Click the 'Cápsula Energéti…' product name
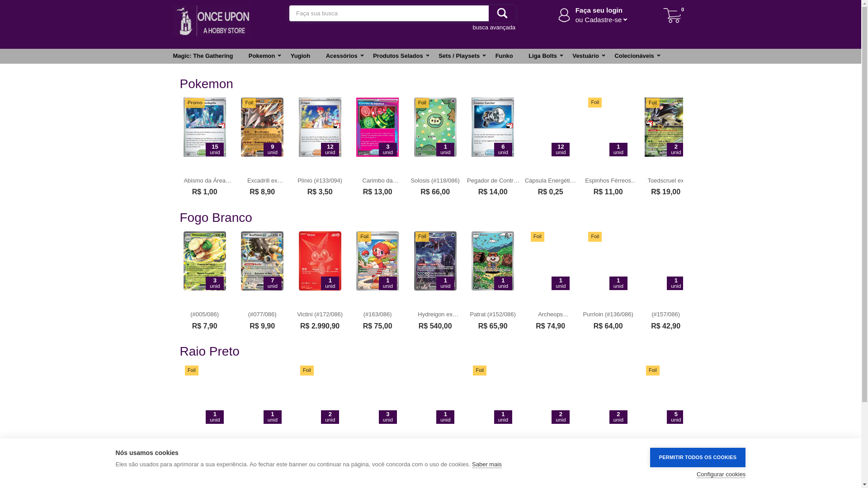 550,181
